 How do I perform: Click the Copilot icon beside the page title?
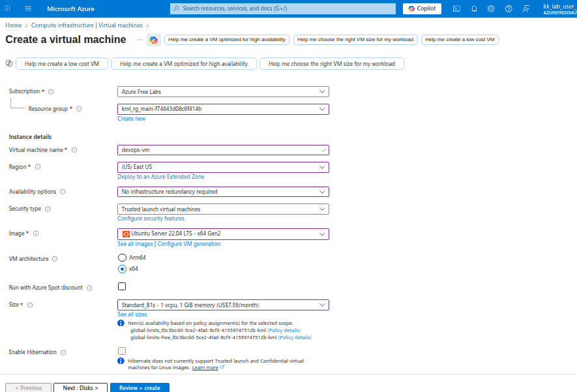(x=153, y=40)
